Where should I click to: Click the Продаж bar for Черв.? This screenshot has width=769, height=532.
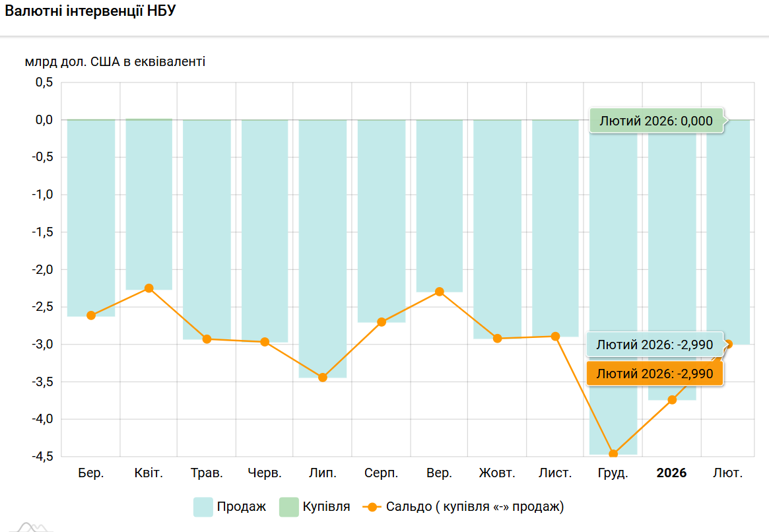tap(265, 231)
